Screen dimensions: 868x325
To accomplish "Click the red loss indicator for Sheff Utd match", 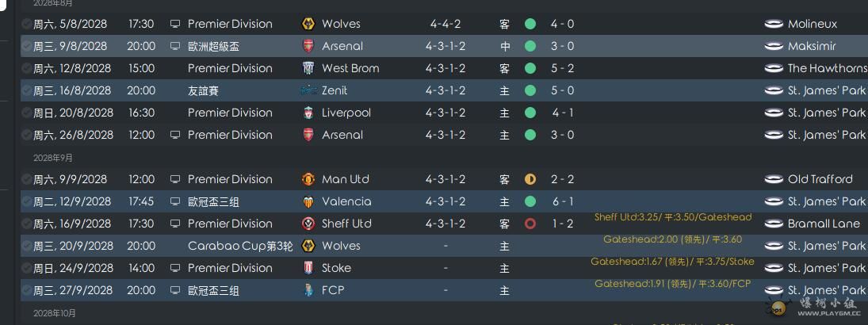I will click(x=530, y=224).
